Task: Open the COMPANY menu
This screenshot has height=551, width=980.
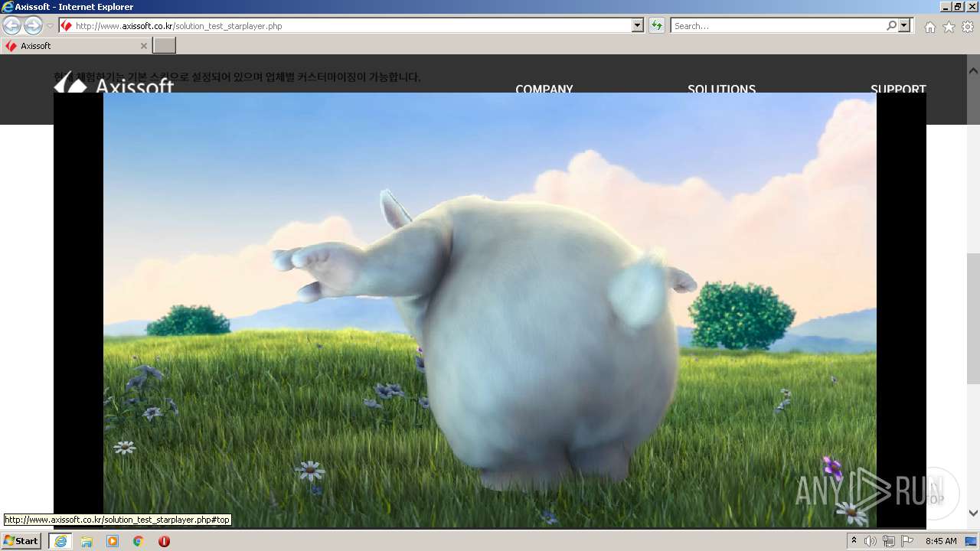Action: [x=544, y=88]
